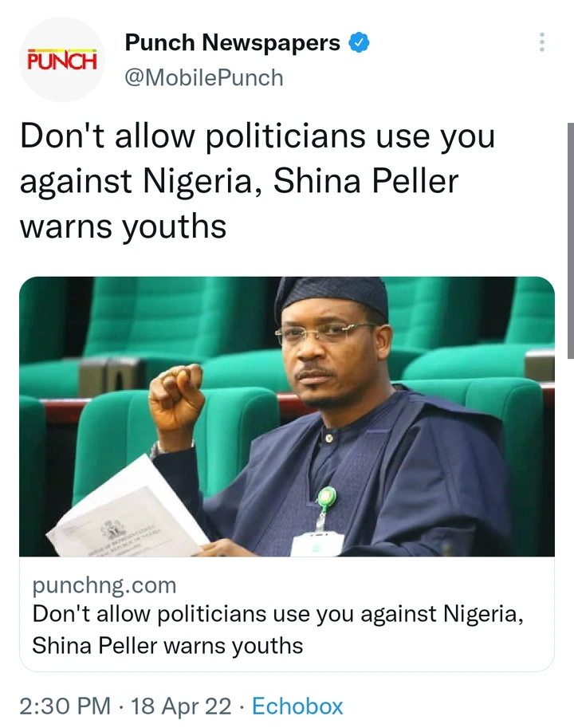The height and width of the screenshot is (728, 574).
Task: Open the three-dot tweet options menu
Action: tap(541, 42)
